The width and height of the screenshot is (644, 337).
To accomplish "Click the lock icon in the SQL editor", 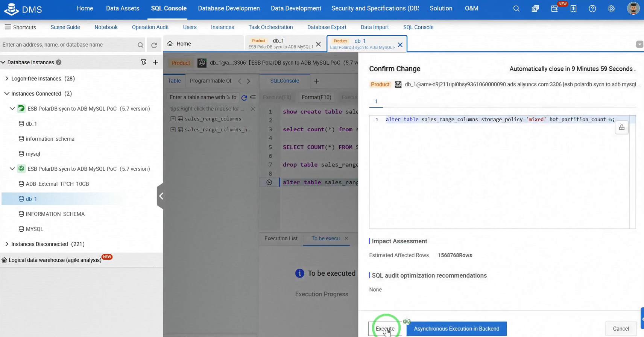I will (x=622, y=128).
